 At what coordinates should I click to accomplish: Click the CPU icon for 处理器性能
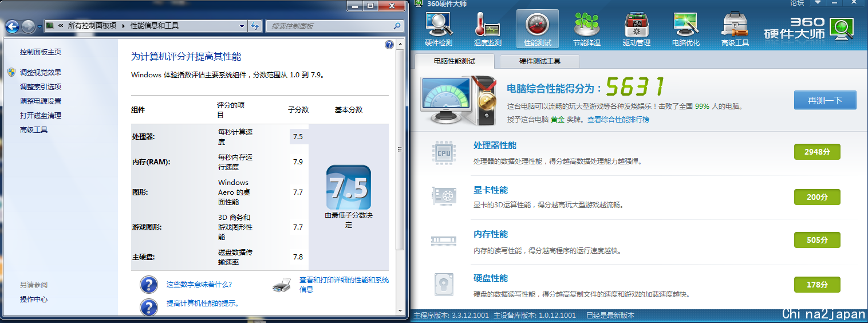point(444,153)
